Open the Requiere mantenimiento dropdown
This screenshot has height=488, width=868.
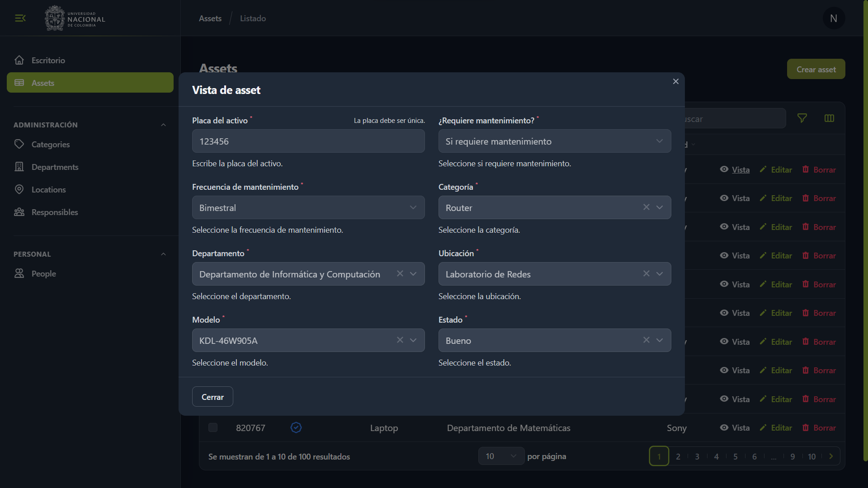[x=554, y=141]
